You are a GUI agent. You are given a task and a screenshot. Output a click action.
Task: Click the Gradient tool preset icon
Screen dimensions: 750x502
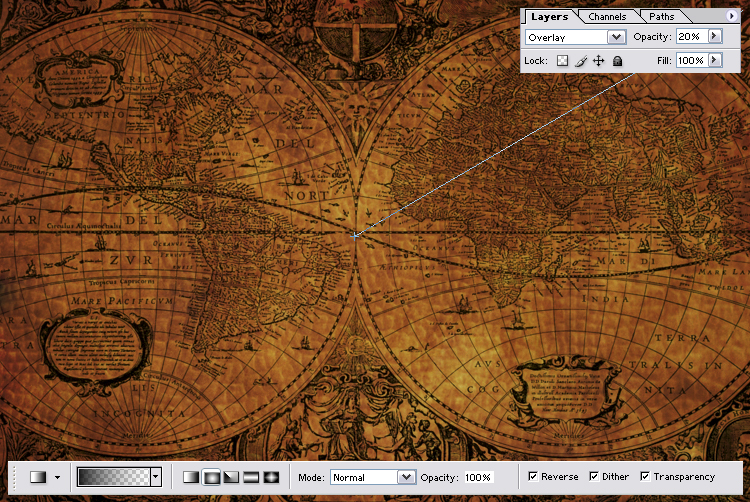pyautogui.click(x=38, y=477)
